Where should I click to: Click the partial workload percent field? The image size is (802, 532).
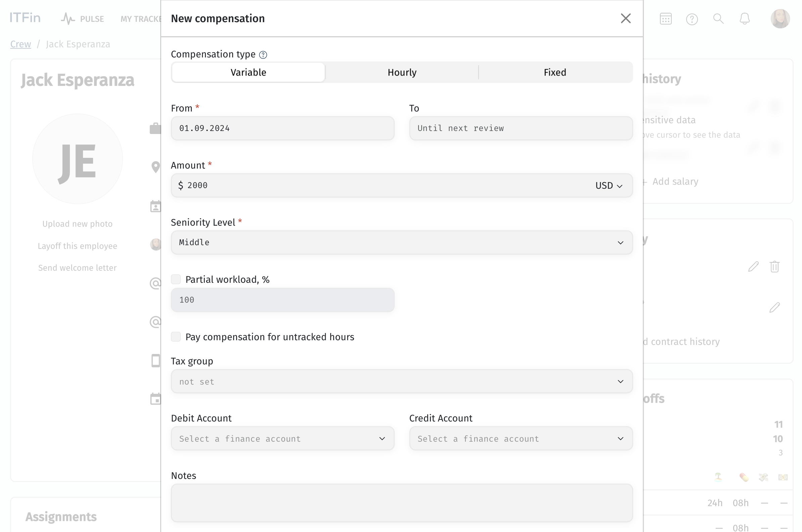coord(282,300)
